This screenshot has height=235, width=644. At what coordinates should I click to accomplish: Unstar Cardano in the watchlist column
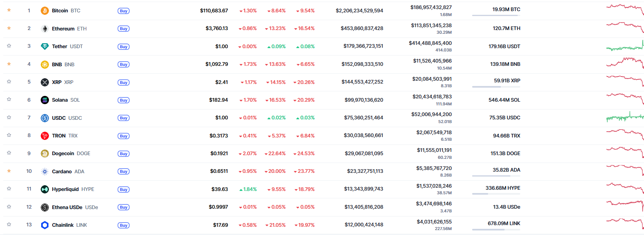coord(9,171)
